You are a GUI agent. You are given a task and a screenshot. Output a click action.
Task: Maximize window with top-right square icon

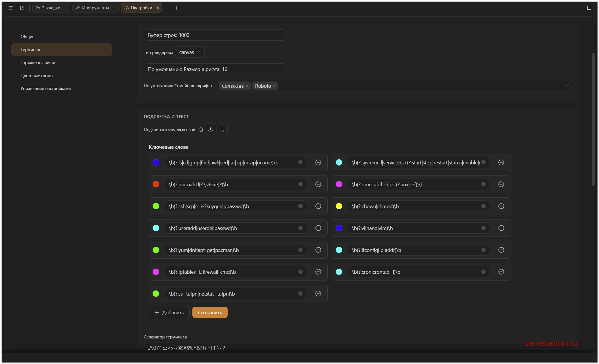coord(589,8)
